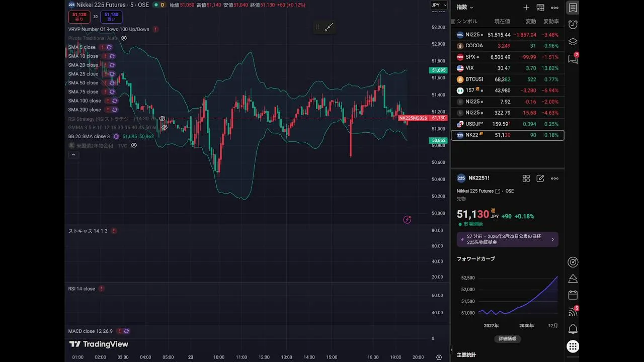
Task: Open the economic calendar icon in sidebar
Action: (x=573, y=295)
